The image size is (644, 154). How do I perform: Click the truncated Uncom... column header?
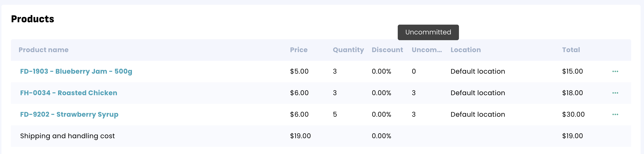pos(427,50)
